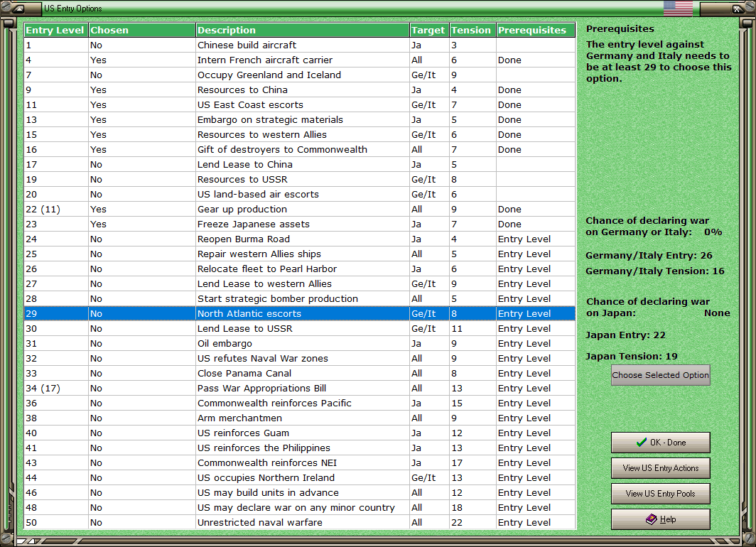Select US reinforces the Philippines row
The height and width of the screenshot is (547, 756).
300,448
